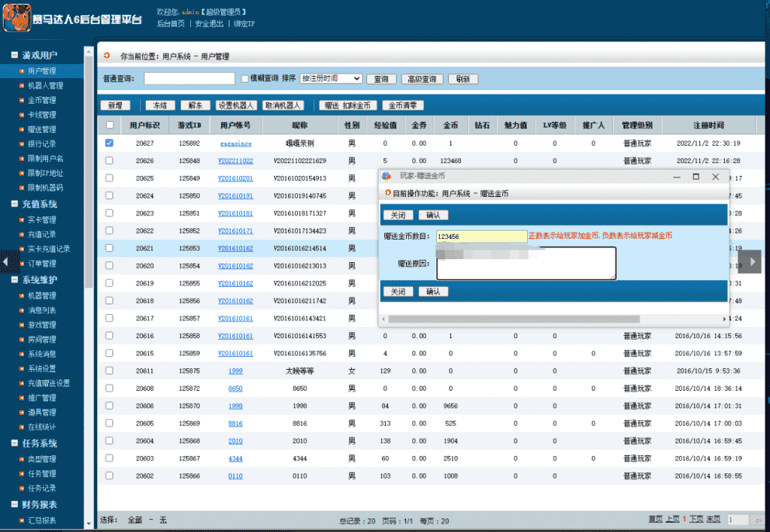Viewport: 770px width, 532px height.
Task: Click the 赠送 扣除金币 button
Action: [347, 105]
